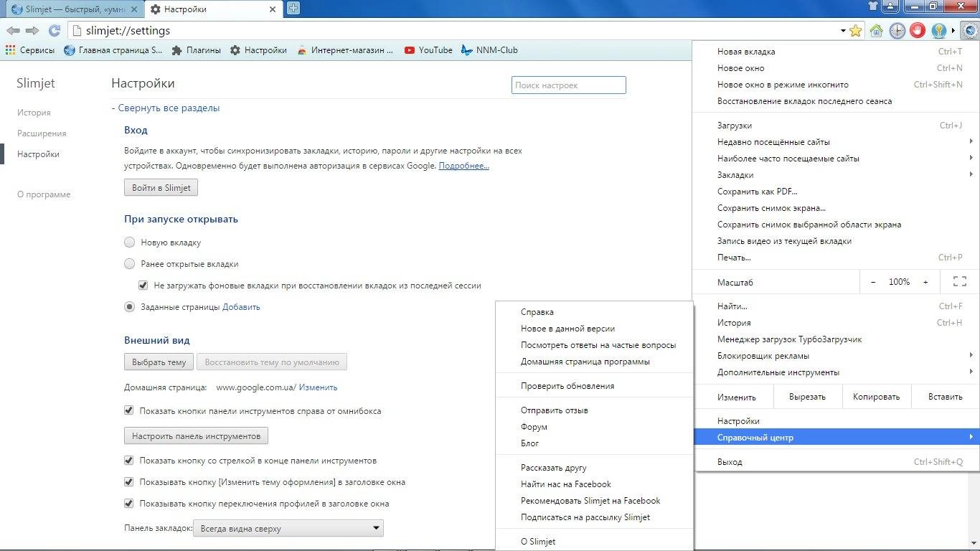Choose Сохранить как PDF... menu item
980x551 pixels.
click(x=837, y=192)
